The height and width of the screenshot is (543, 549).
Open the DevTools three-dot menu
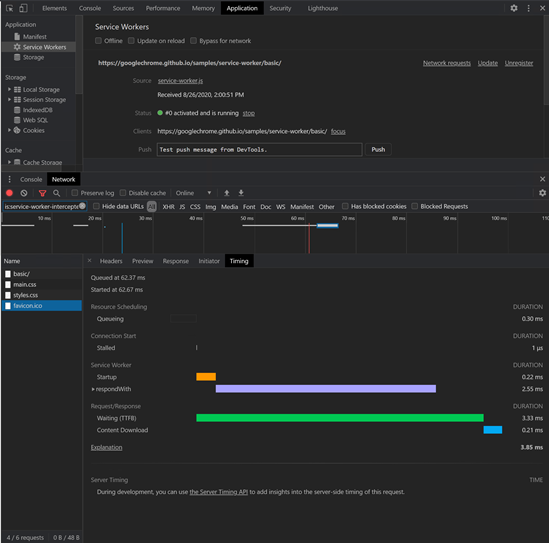coord(528,8)
